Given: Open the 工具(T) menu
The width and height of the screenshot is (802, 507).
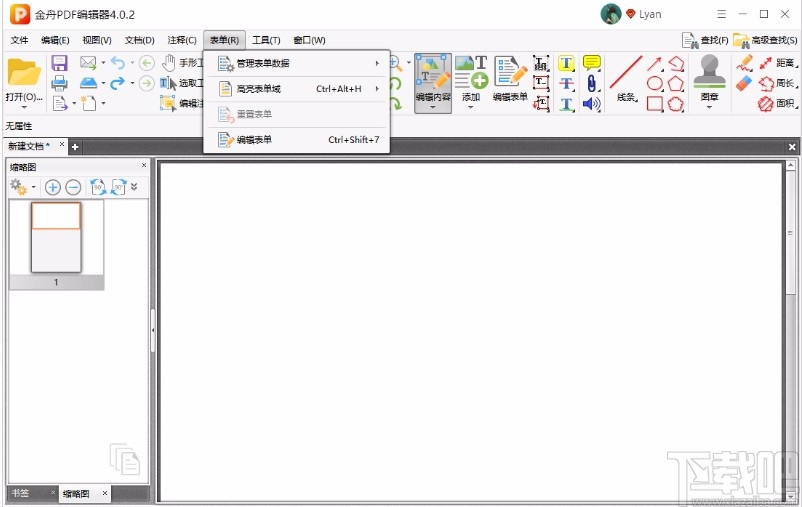Looking at the screenshot, I should (266, 40).
